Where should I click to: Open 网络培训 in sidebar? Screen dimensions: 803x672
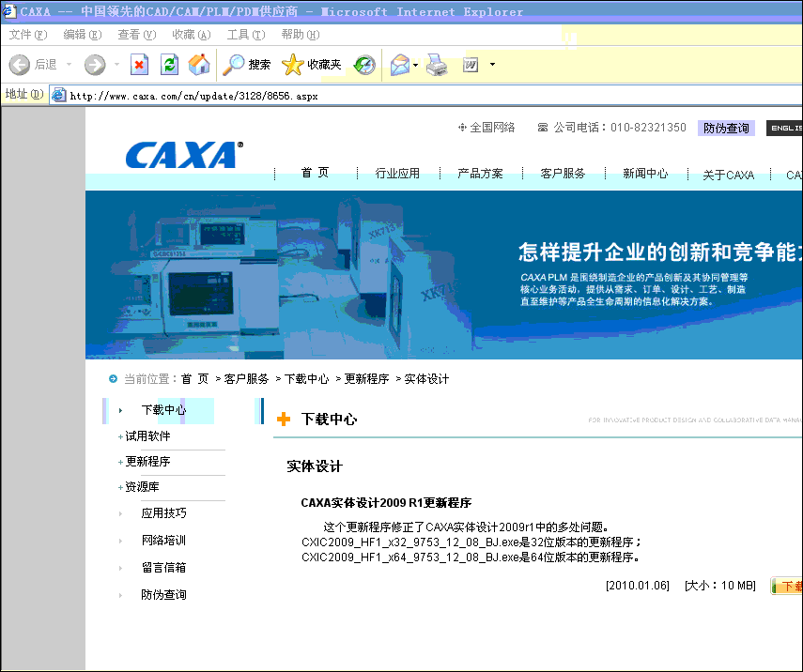point(163,541)
